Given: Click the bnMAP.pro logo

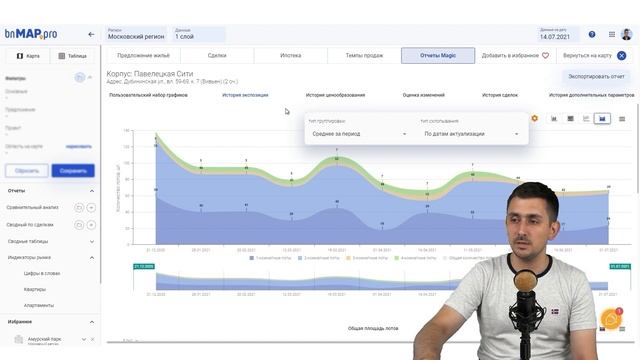Looking at the screenshot, I should point(31,34).
